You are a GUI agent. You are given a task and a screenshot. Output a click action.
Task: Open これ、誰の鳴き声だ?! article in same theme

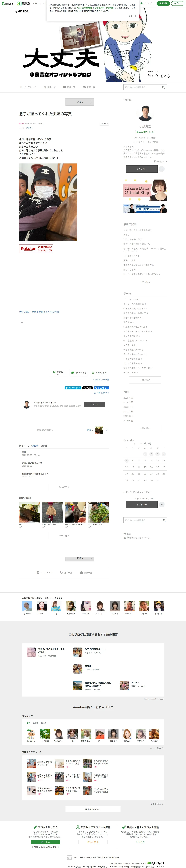coord(32,463)
